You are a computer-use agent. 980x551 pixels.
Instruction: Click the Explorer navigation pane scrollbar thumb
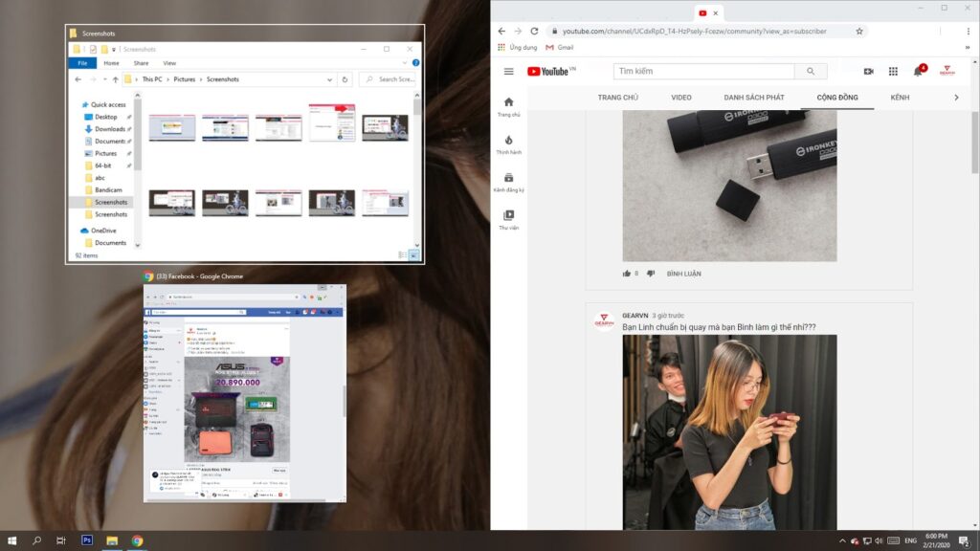[x=138, y=134]
